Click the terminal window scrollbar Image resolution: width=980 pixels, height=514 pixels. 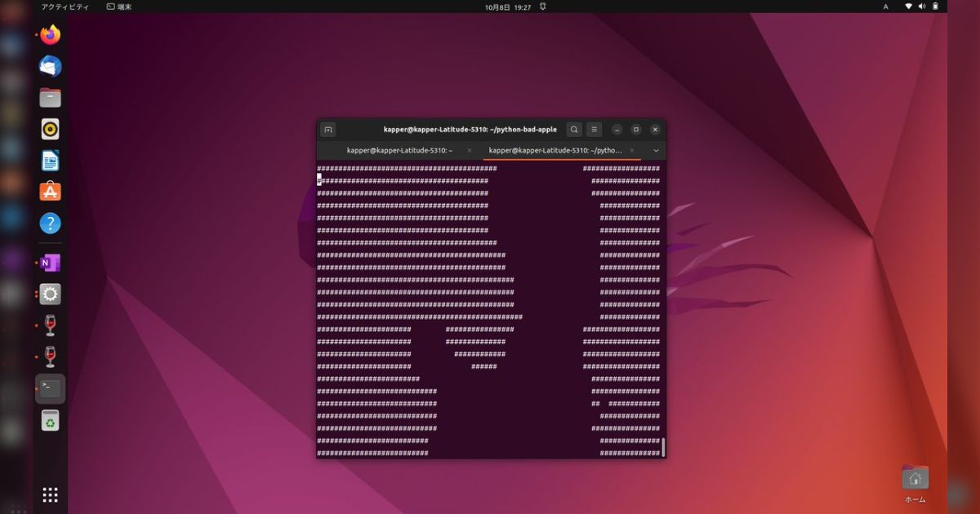tap(662, 445)
